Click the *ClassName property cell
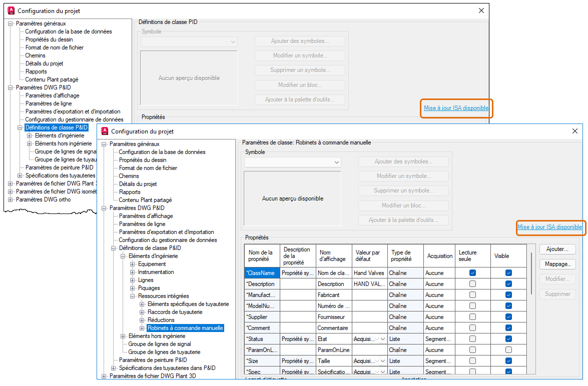The width and height of the screenshot is (588, 386). [262, 273]
